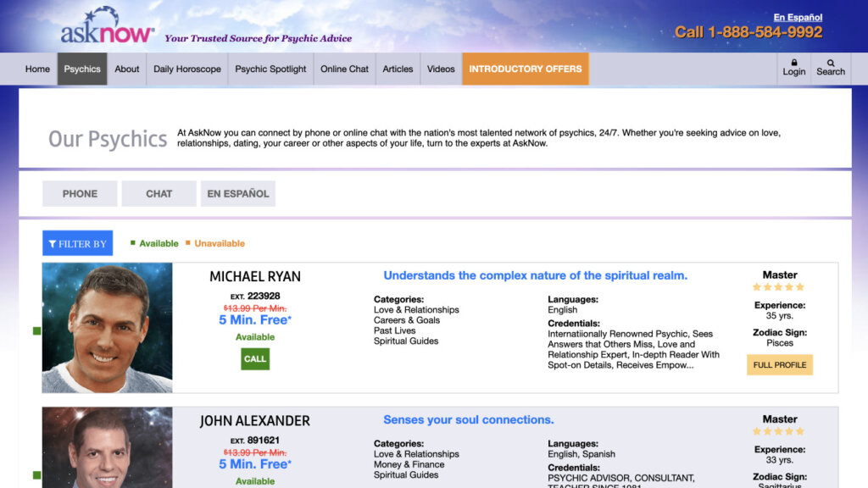Switch to the Chat tab
Screen dimensions: 868x488
(159, 194)
